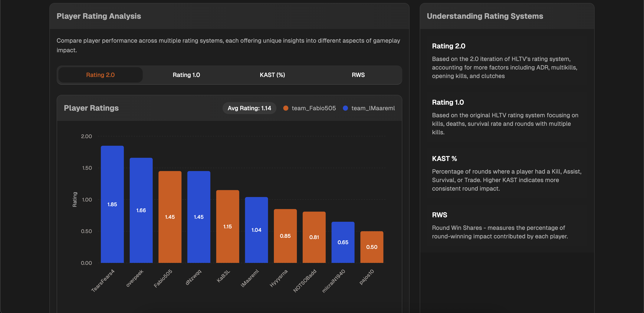Click the Fabio505 axis label
The image size is (644, 313).
point(163,278)
